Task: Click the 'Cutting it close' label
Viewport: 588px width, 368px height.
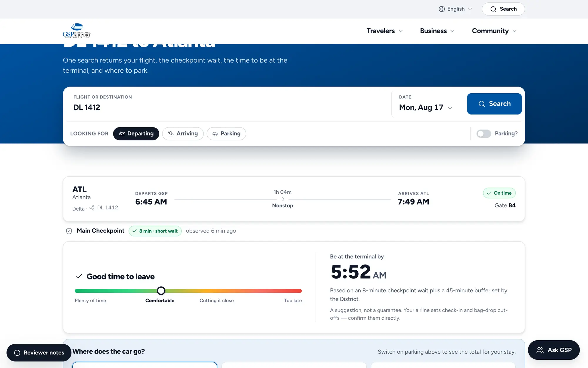Action: tap(217, 301)
